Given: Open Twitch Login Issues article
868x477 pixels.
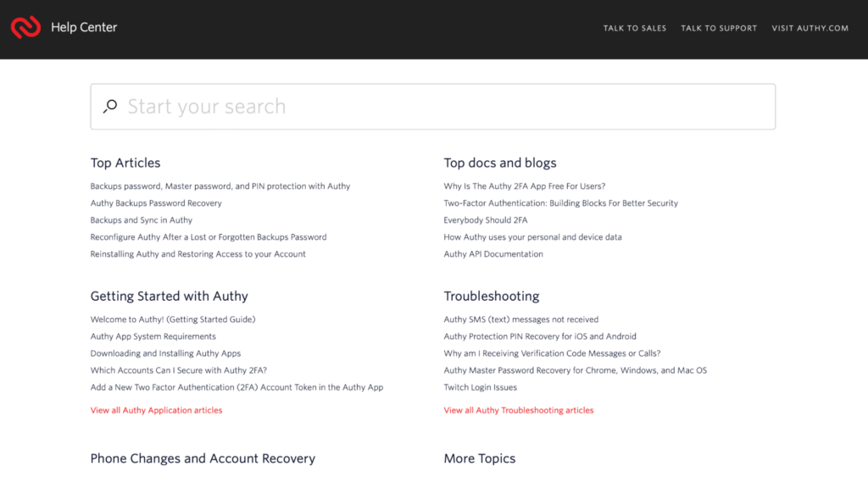Looking at the screenshot, I should [480, 387].
